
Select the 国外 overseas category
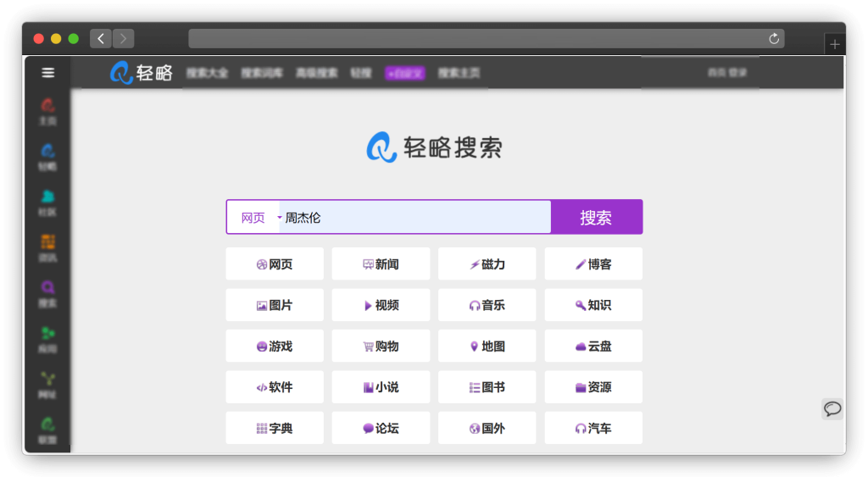click(x=487, y=428)
